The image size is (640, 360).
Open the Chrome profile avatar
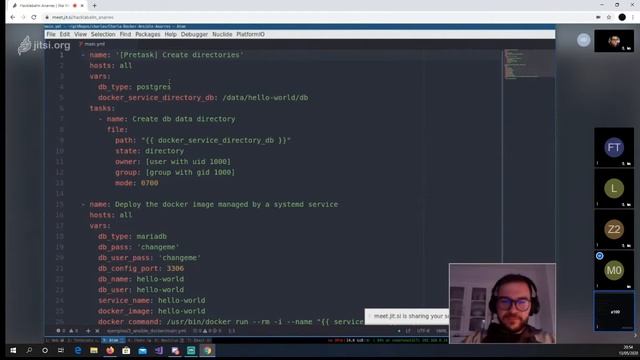[x=622, y=17]
